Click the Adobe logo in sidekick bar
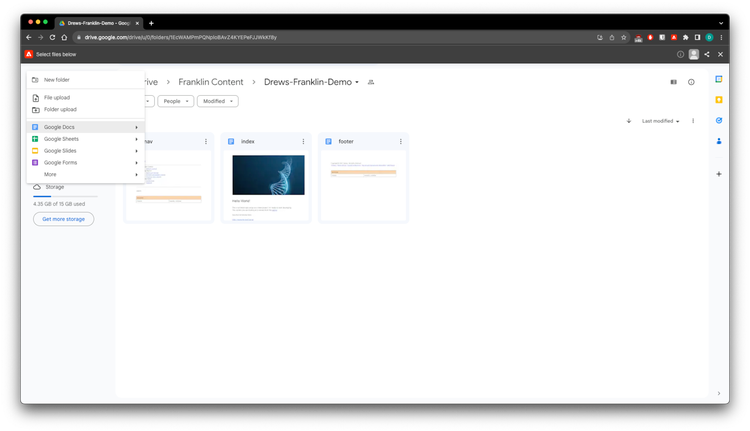This screenshot has width=750, height=431. click(29, 55)
